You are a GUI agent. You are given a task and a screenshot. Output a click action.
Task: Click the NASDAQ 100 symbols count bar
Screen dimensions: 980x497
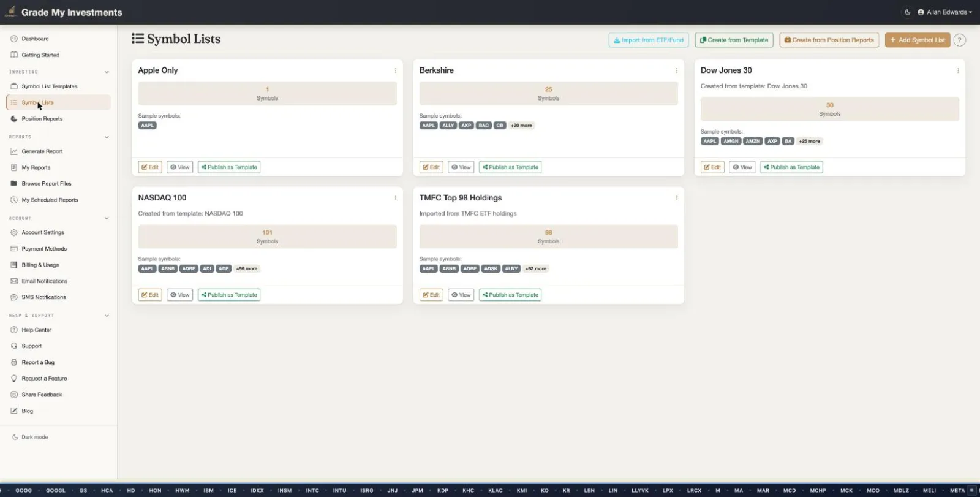coord(268,237)
